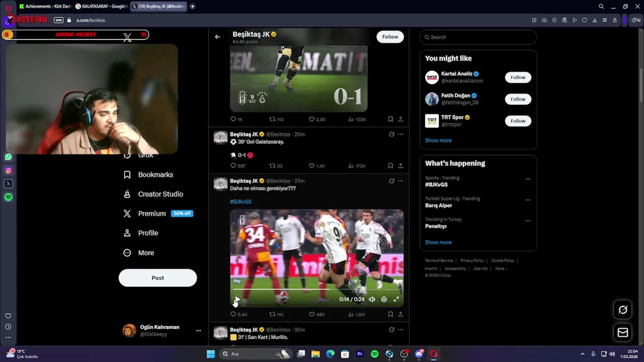Click the Post button
Viewport: 644px width, 362px height.
point(157,278)
